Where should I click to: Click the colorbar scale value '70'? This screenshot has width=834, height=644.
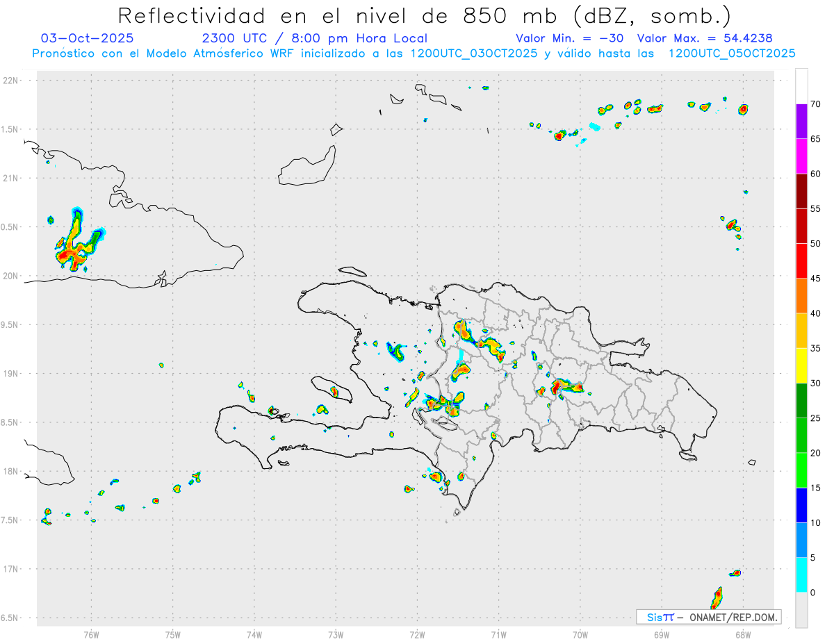pos(816,104)
